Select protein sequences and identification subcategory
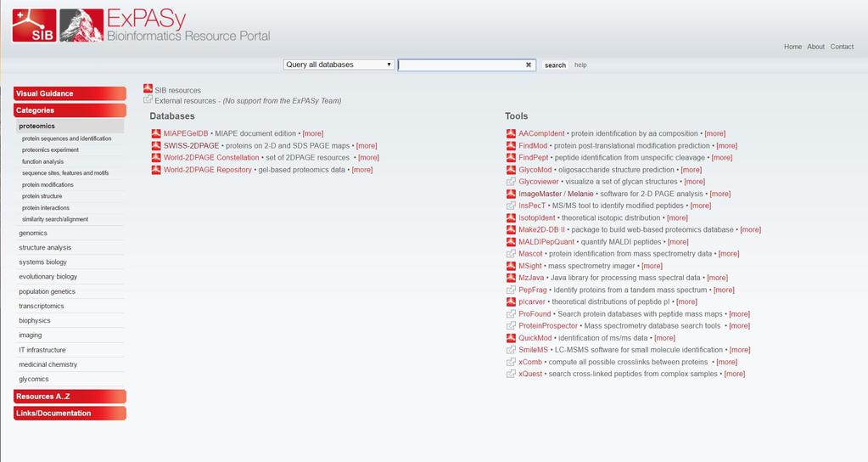The height and width of the screenshot is (462, 868). pos(66,138)
